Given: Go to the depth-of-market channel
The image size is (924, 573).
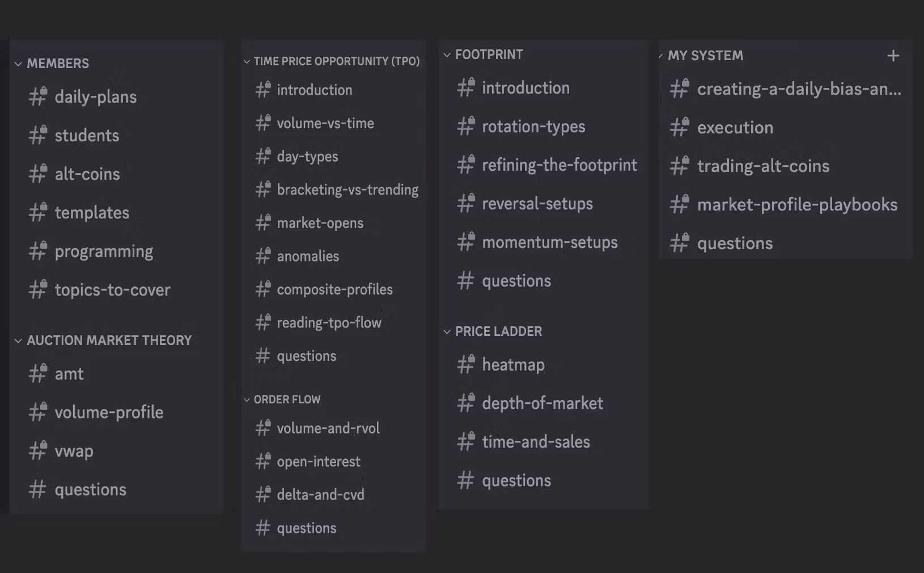Looking at the screenshot, I should [x=542, y=403].
